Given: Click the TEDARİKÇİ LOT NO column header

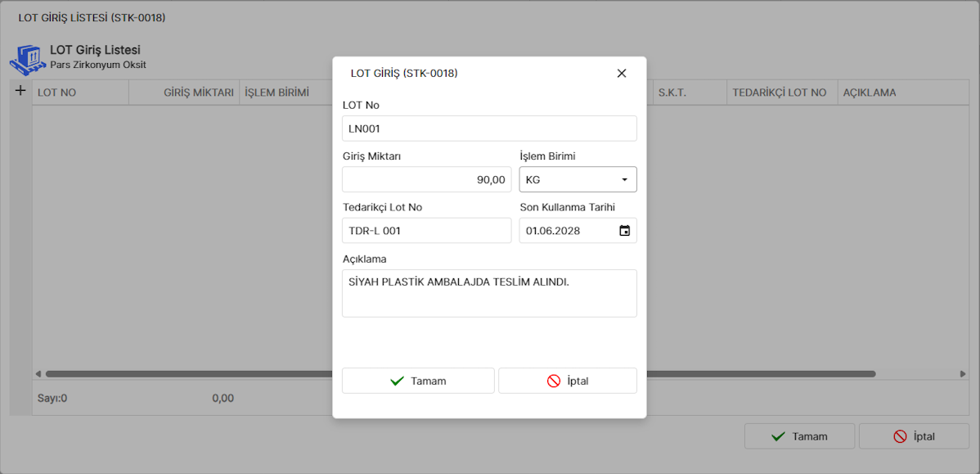Looking at the screenshot, I should (780, 93).
